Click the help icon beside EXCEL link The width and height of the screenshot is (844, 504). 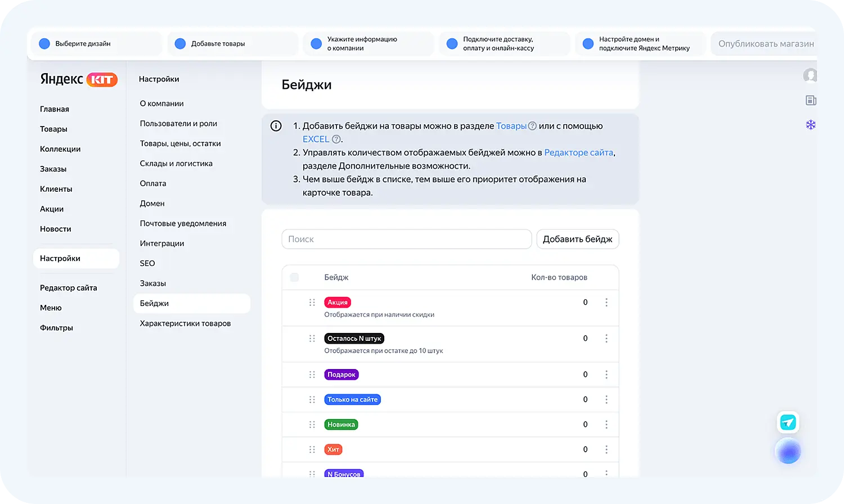point(336,139)
